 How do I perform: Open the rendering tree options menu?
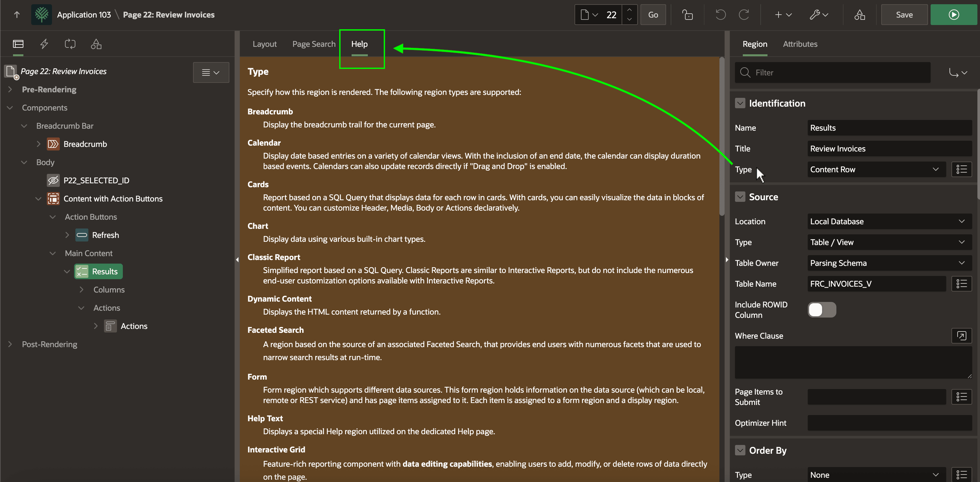[x=211, y=72]
